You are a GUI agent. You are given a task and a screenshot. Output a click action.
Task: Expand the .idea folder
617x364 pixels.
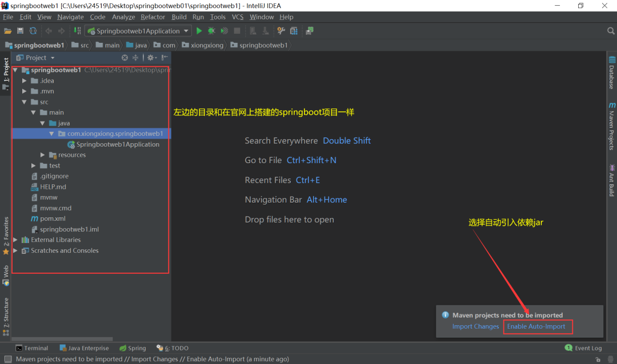(25, 80)
